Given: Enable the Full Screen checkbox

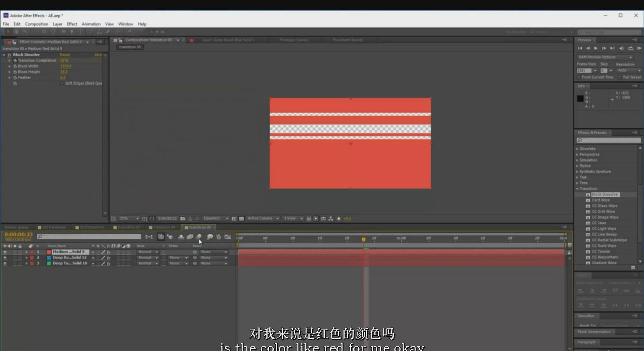Looking at the screenshot, I should tap(620, 77).
